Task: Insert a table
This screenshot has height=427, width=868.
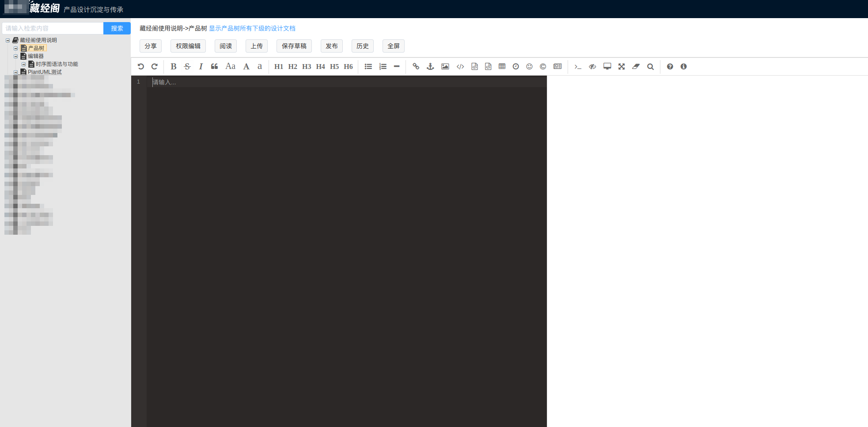Action: [502, 66]
